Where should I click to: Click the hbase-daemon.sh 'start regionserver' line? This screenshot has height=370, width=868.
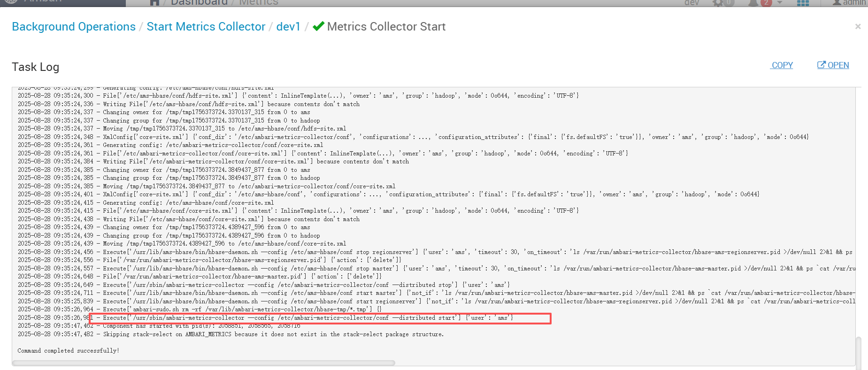pos(437,301)
